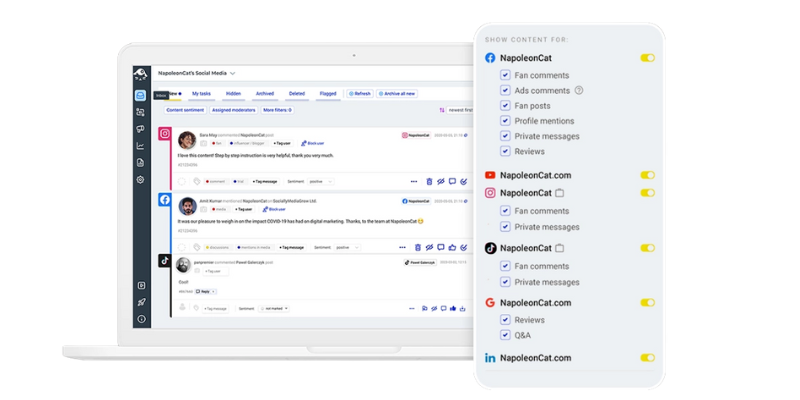Switch to the Flagged tab
The height and width of the screenshot is (400, 800).
[327, 93]
